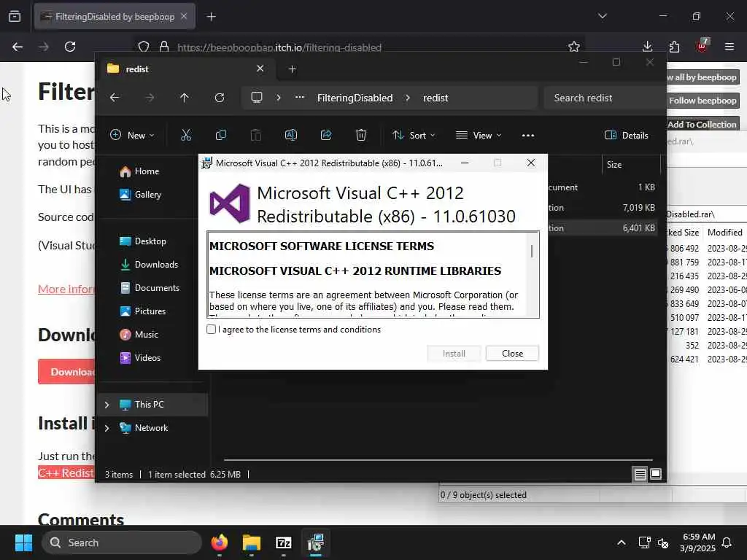
Task: Show hidden system tray icons
Action: pos(622,542)
